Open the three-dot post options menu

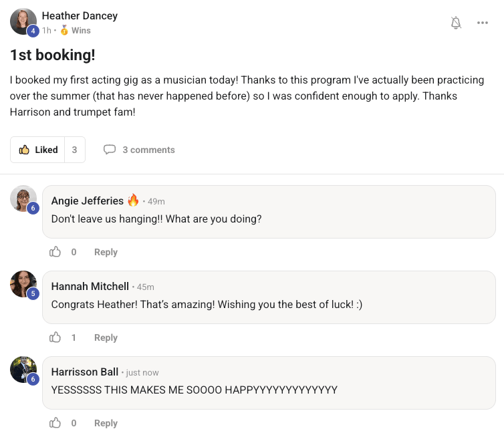(483, 23)
